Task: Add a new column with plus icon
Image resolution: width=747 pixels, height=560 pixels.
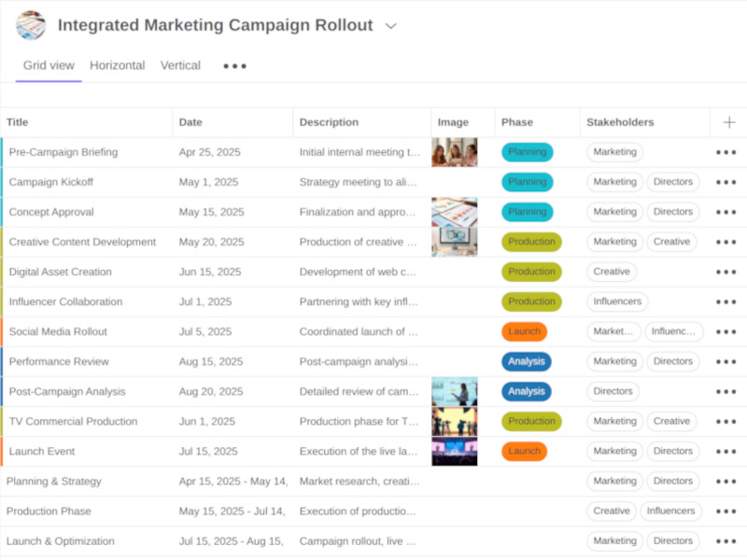Action: (728, 122)
